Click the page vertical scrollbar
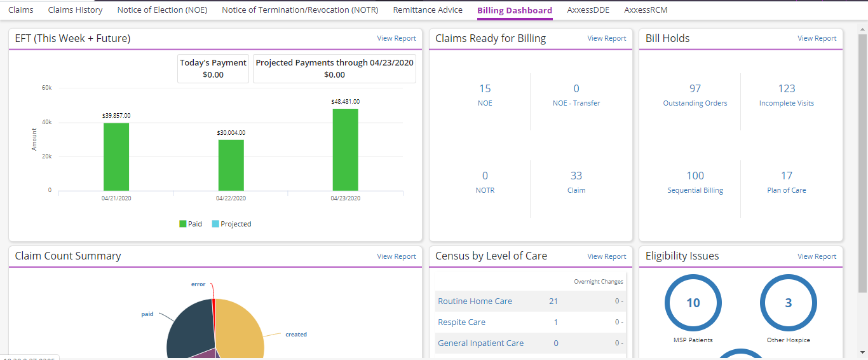 [862, 159]
